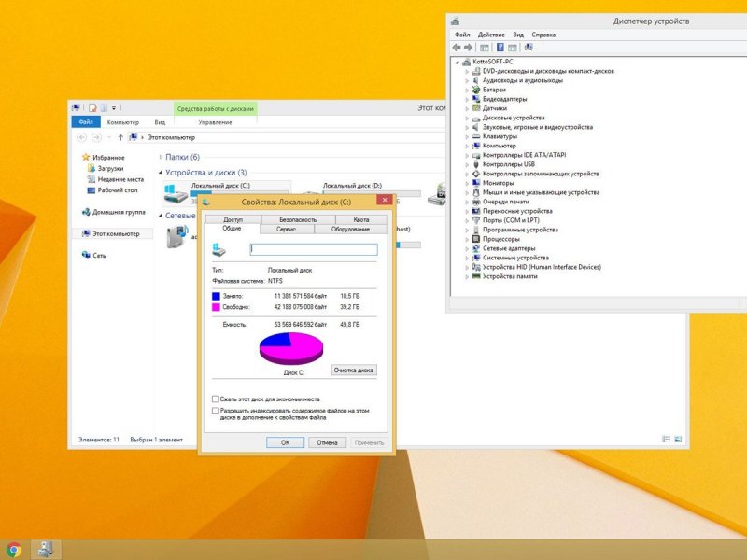This screenshot has height=560, width=747.
Task: Select Рабочий стол in the Explorer sidebar
Action: point(118,190)
